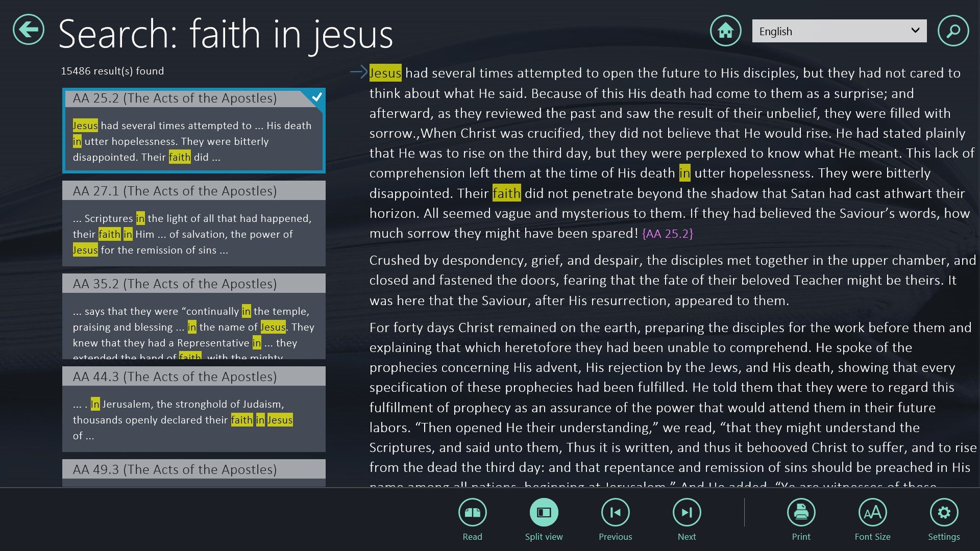The width and height of the screenshot is (980, 551).
Task: Click the 15486 results found label
Action: (112, 71)
